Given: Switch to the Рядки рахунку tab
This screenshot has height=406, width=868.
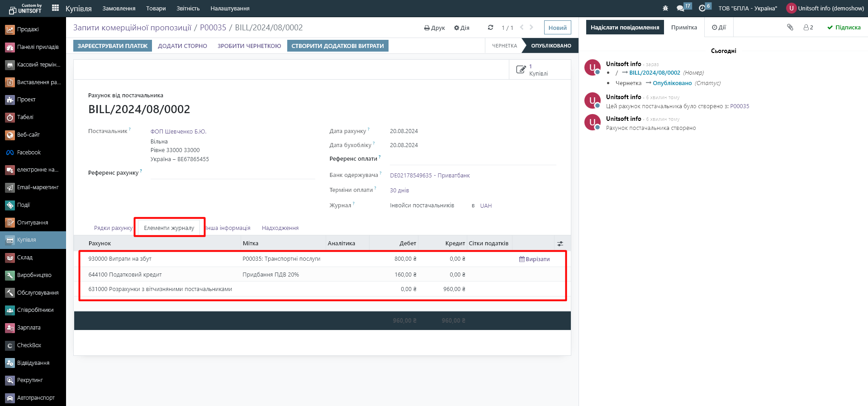Looking at the screenshot, I should (113, 228).
